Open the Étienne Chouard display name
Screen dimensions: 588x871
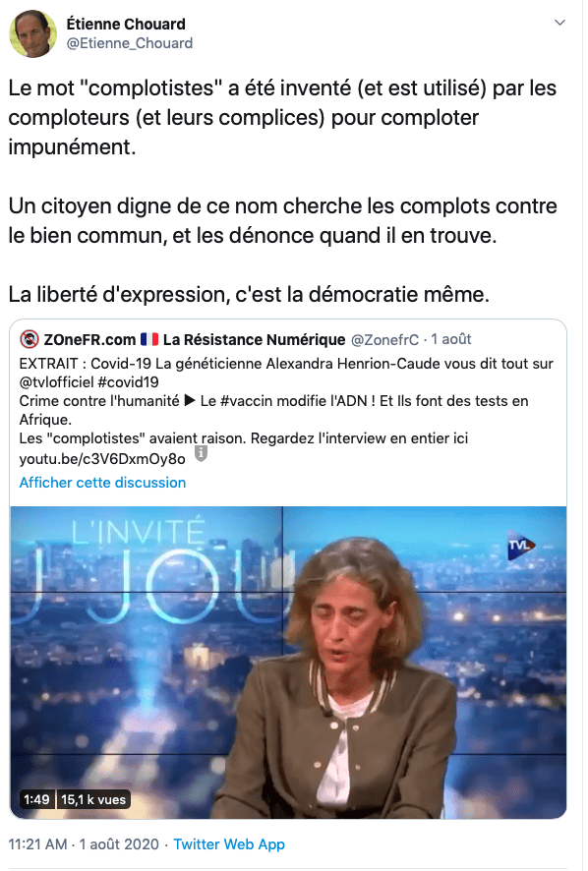click(x=126, y=24)
